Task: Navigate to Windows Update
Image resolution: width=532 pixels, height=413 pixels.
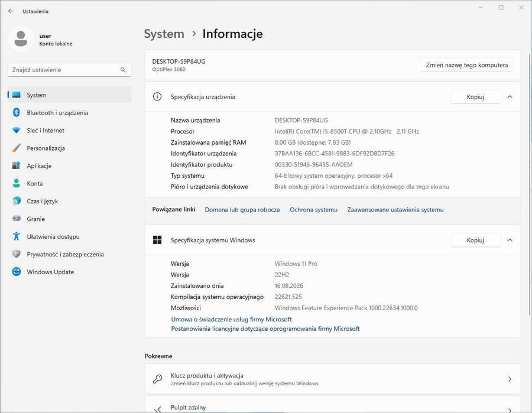Action: pos(70,272)
